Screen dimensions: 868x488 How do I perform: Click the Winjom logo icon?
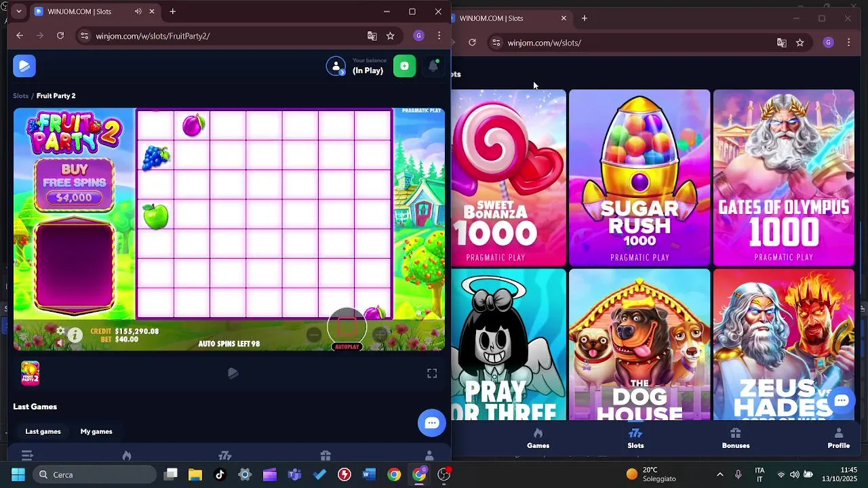pyautogui.click(x=24, y=66)
